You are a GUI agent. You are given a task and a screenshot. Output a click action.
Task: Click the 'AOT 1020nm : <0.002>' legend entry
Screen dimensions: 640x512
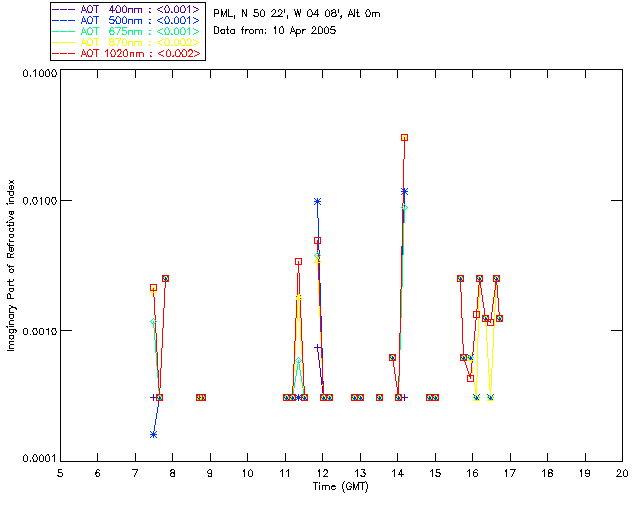point(128,53)
